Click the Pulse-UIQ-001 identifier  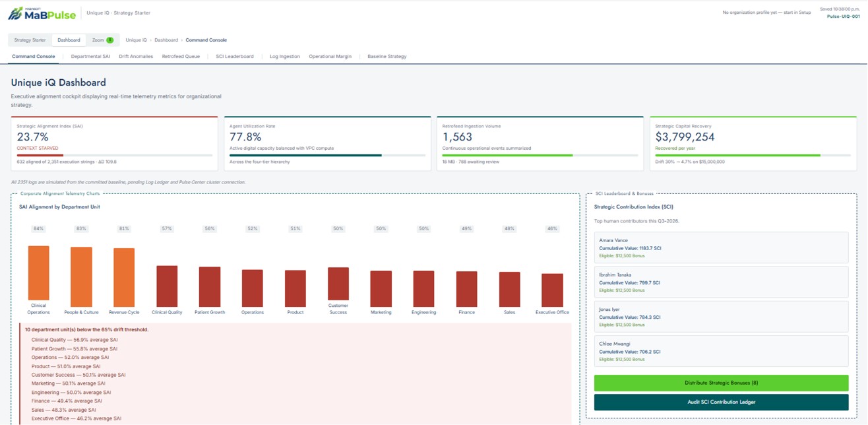click(844, 16)
